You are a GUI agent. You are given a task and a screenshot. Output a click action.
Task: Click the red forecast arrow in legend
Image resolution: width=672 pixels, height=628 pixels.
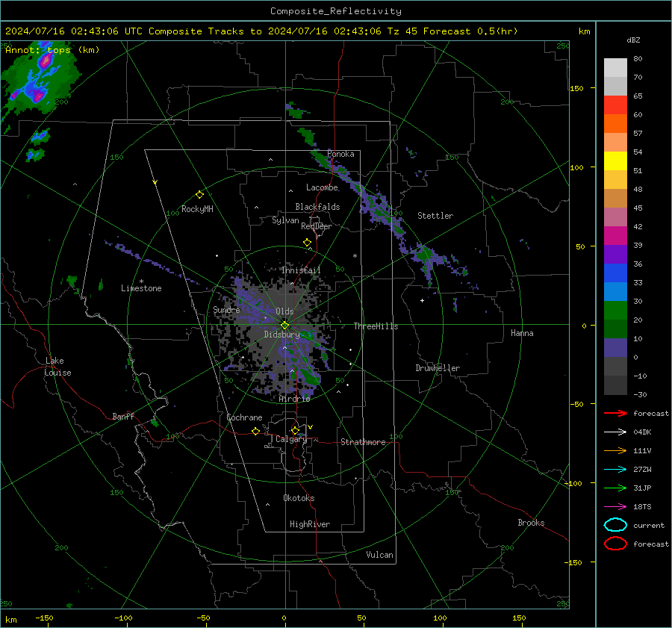615,413
